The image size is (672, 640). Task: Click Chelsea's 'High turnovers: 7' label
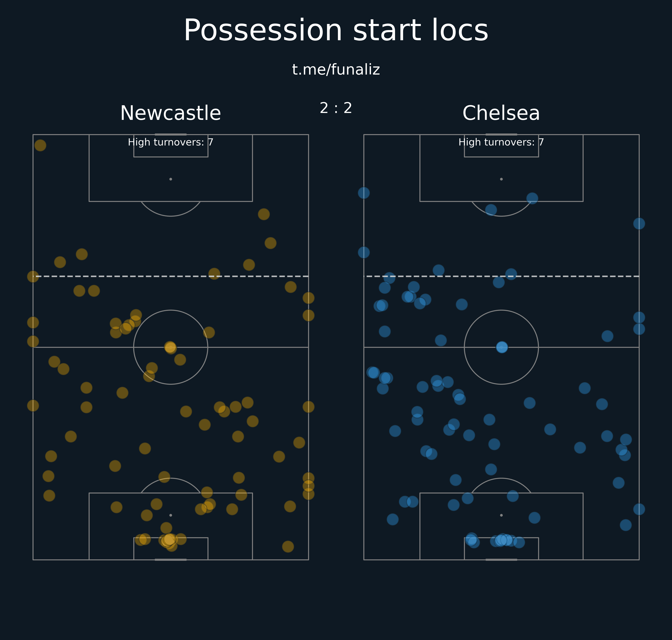point(501,142)
